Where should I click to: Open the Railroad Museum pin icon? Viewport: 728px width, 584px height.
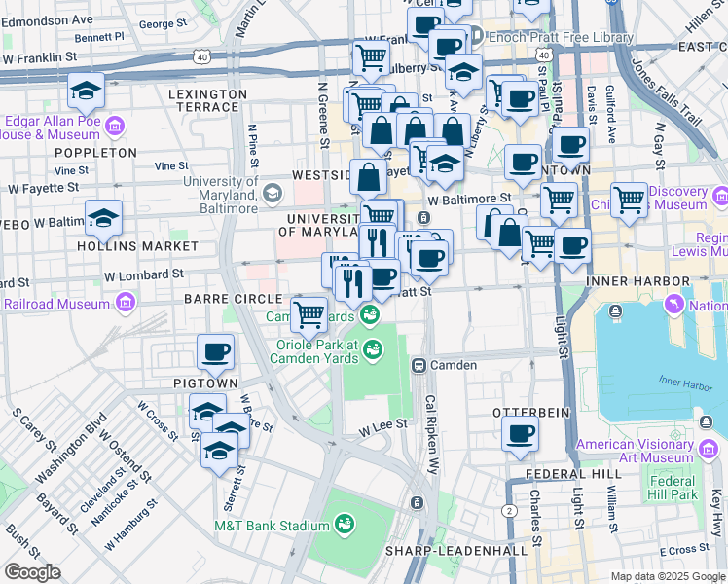coord(126,302)
